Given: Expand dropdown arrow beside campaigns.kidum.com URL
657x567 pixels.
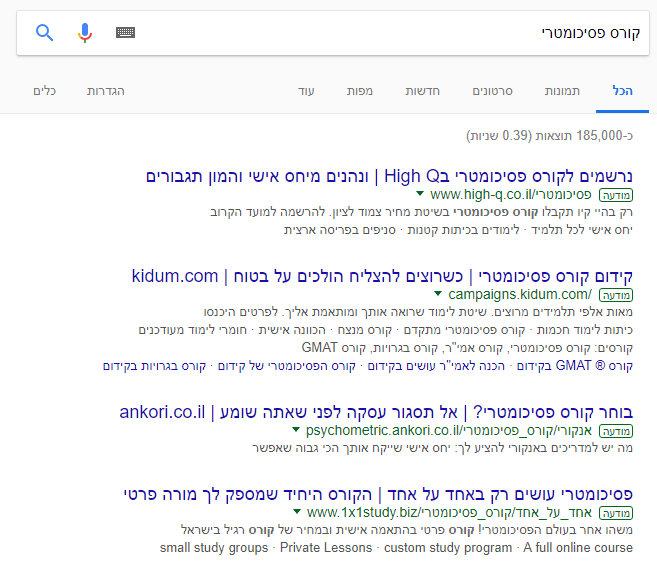Looking at the screenshot, I should (438, 293).
